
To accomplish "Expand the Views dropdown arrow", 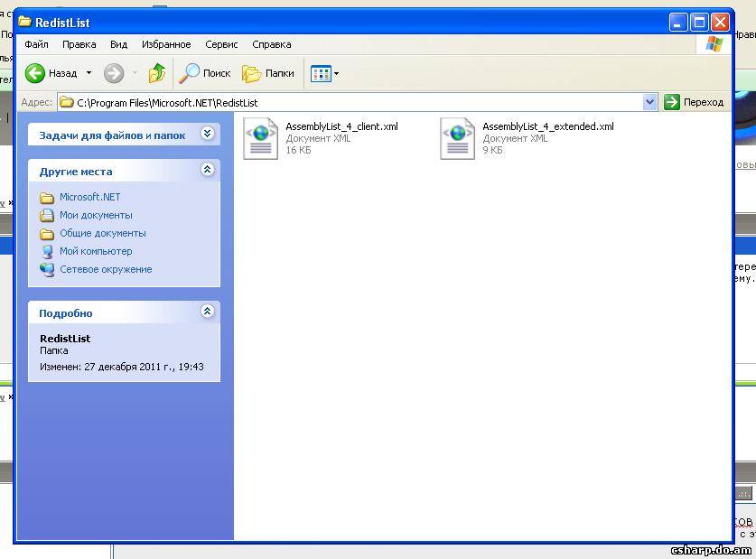I will (x=337, y=74).
